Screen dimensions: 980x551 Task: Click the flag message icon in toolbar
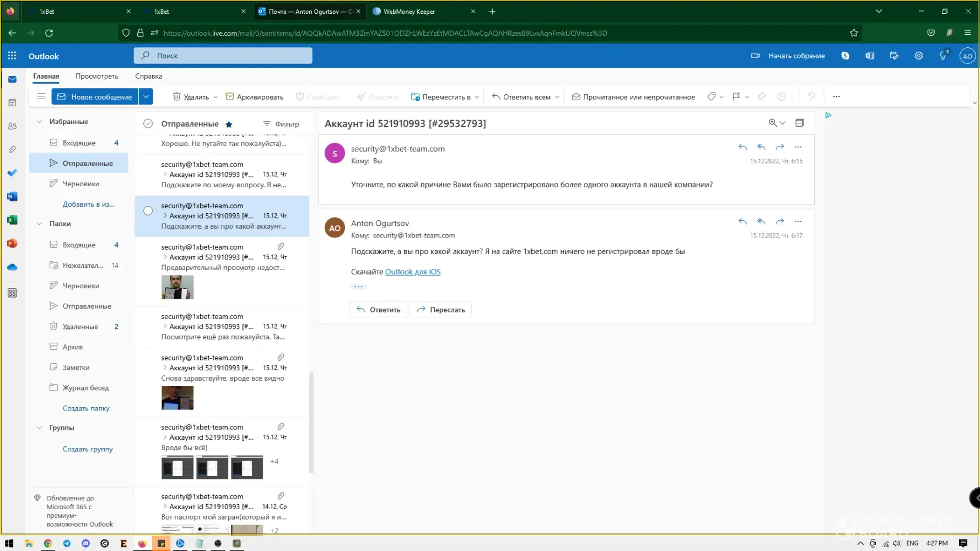click(735, 96)
